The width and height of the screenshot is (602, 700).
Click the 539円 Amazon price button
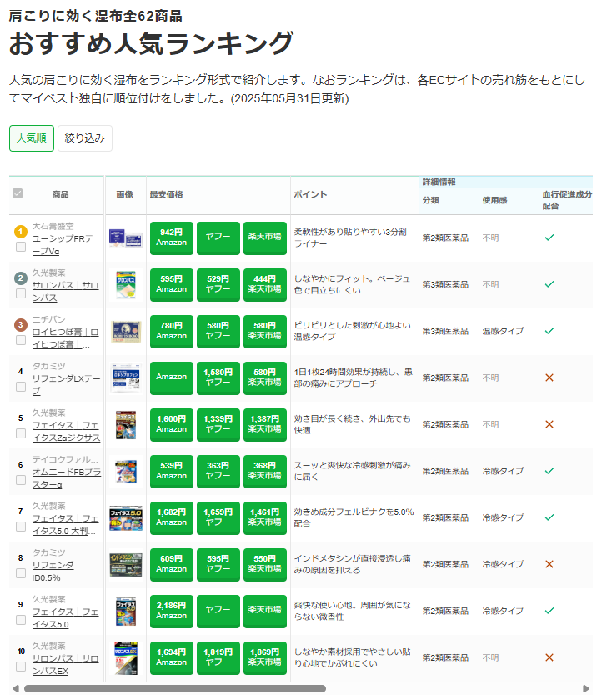point(172,472)
